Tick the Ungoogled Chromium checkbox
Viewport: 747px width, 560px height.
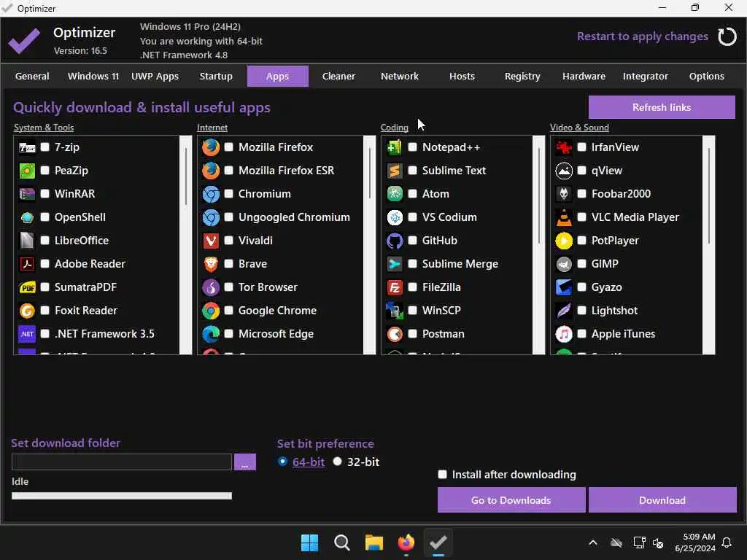point(228,217)
